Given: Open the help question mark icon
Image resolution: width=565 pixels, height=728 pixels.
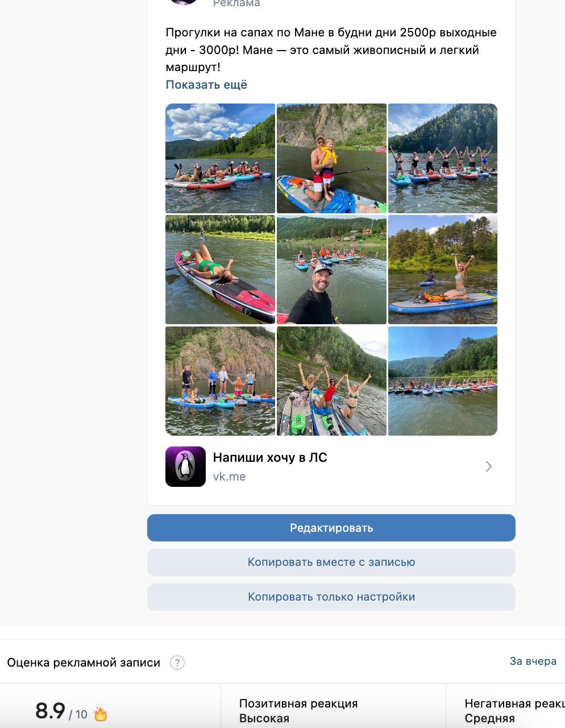Looking at the screenshot, I should [177, 663].
